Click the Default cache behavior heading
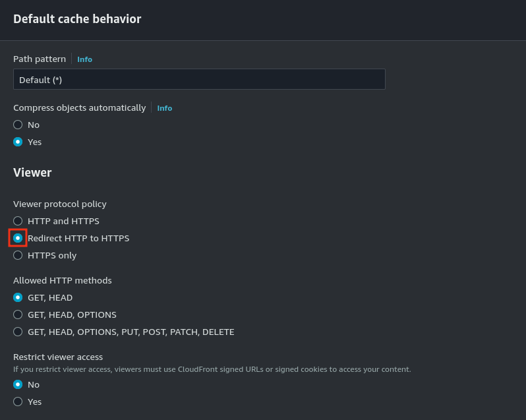Viewport: 526px width, 420px height. [x=77, y=19]
